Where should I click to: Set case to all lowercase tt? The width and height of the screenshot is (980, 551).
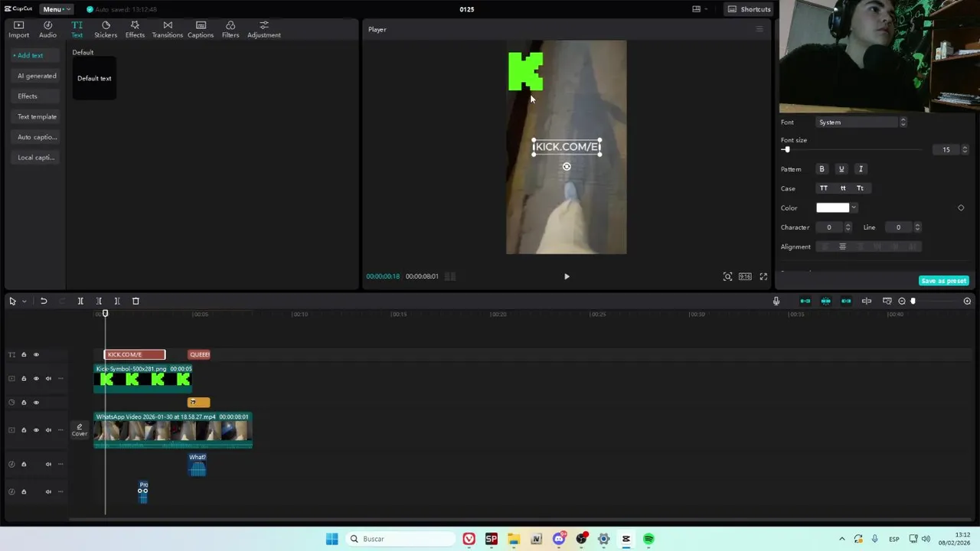pos(843,188)
